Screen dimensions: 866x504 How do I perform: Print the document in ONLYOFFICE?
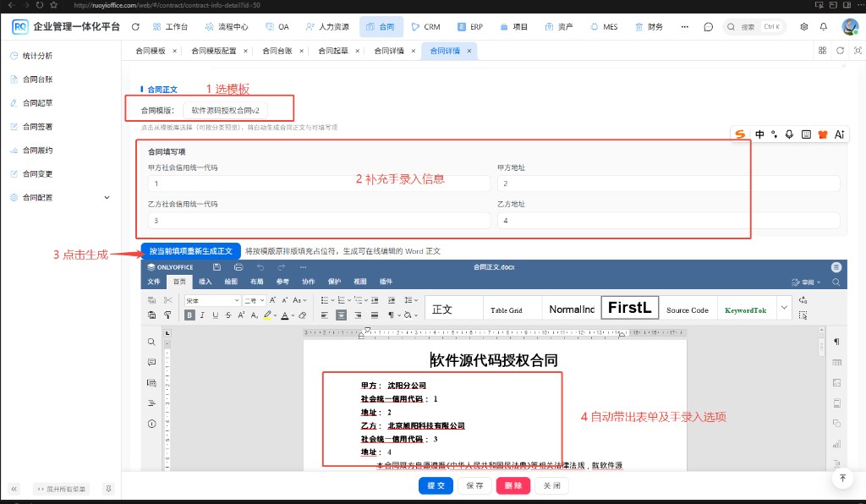click(238, 267)
